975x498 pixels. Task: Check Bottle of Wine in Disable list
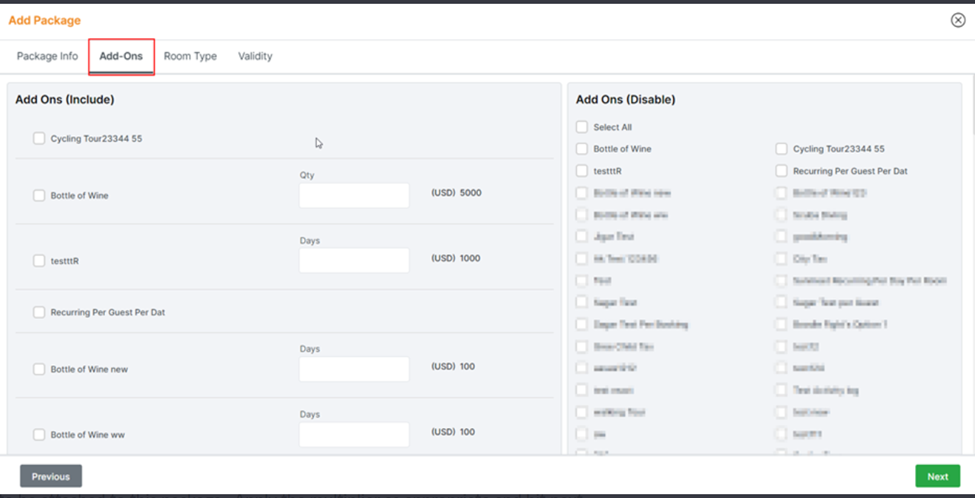582,149
